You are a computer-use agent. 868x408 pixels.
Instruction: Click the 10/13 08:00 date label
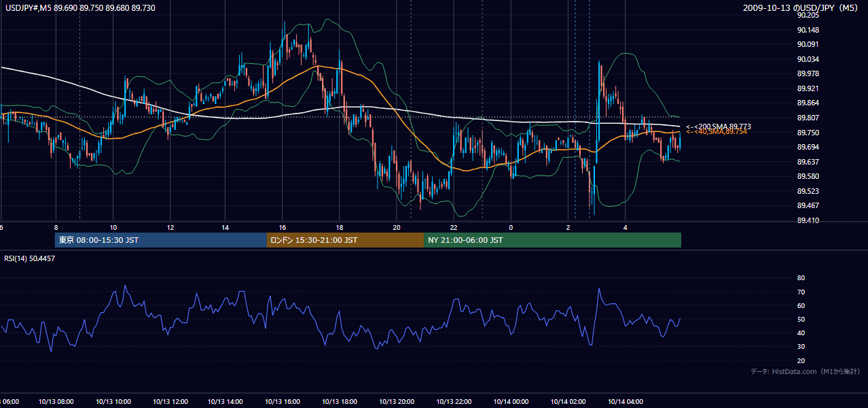tap(56, 402)
